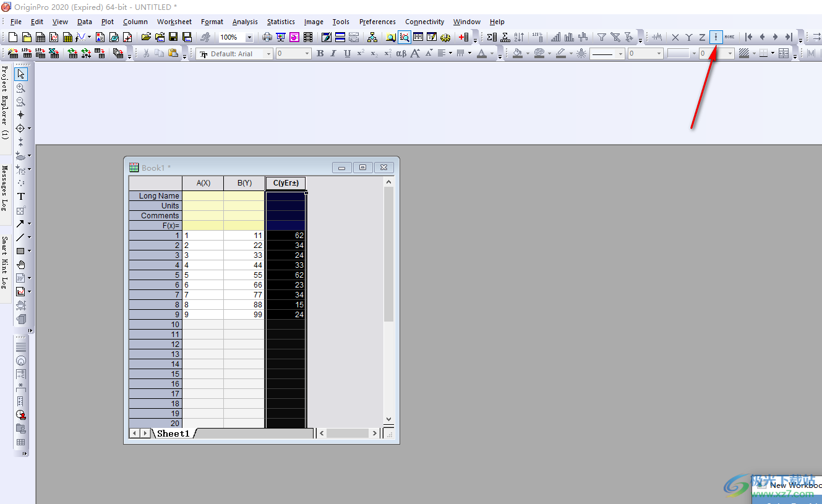Open the Analysis menu

click(x=245, y=22)
